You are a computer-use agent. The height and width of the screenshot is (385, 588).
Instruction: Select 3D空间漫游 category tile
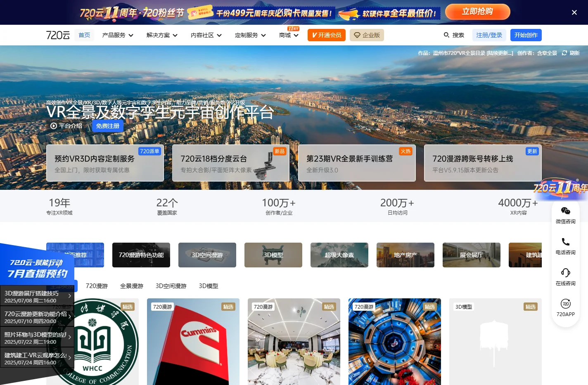pyautogui.click(x=207, y=255)
